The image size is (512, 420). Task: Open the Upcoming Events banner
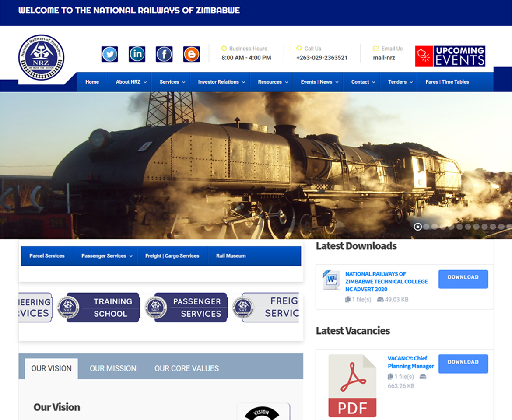tap(450, 56)
